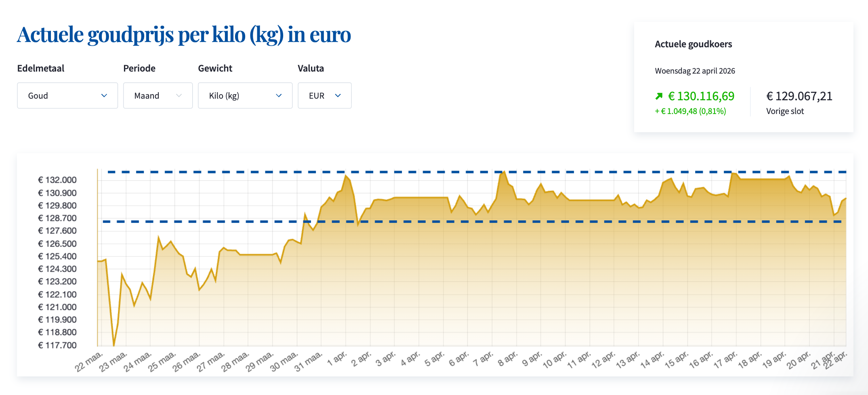Open the Gewicht dropdown showing Kilo (kg)
Screen dimensions: 868x395
coord(245,95)
